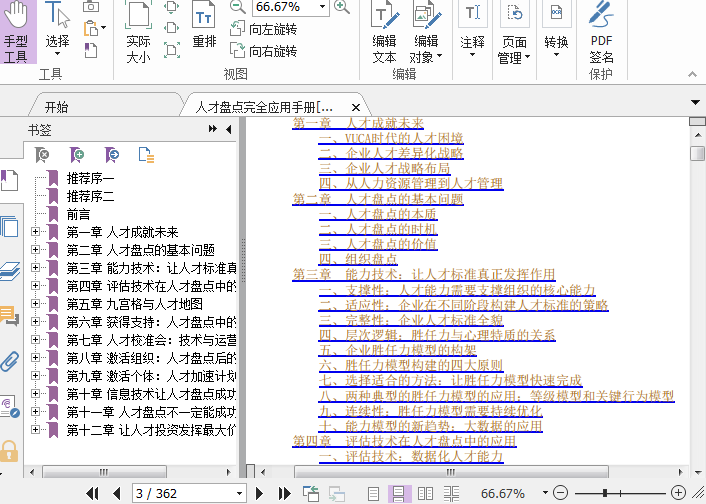Collapse the bookmarks panel with the left arrow
Image resolution: width=706 pixels, height=504 pixels.
click(x=229, y=130)
